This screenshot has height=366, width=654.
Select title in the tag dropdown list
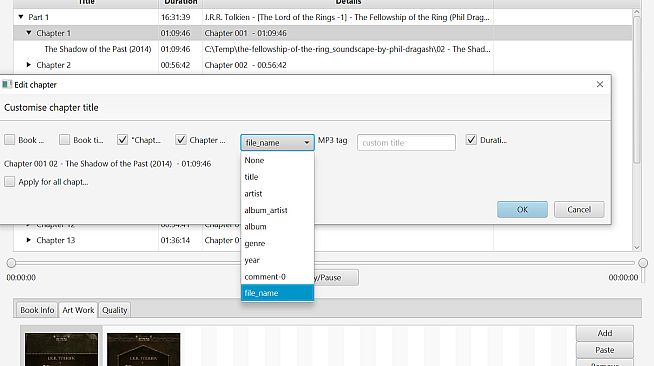point(277,177)
